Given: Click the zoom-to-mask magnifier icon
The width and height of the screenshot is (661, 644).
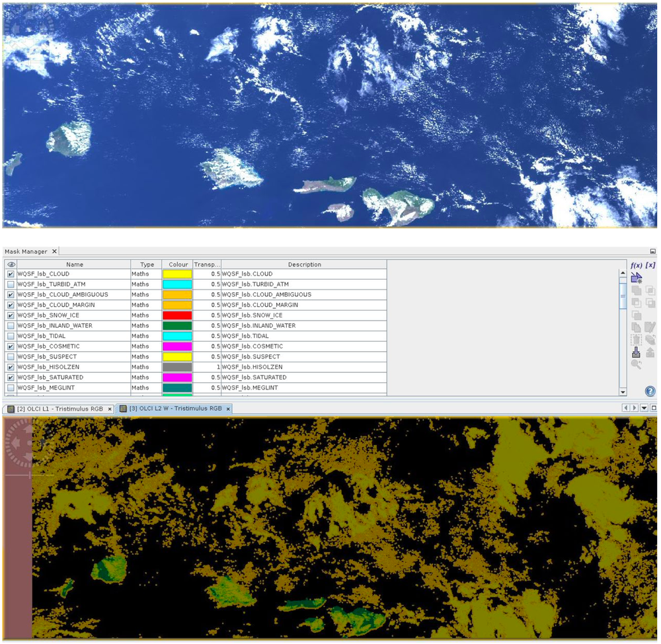Looking at the screenshot, I should coord(637,364).
